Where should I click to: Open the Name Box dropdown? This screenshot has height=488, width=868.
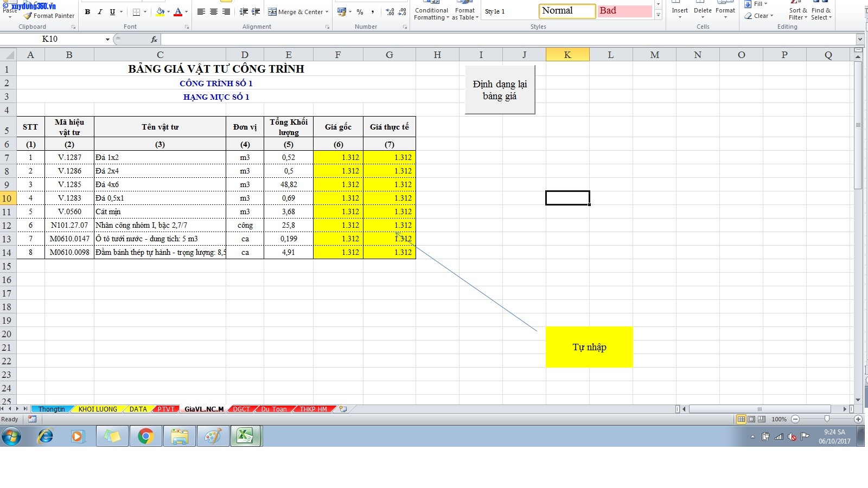click(107, 39)
